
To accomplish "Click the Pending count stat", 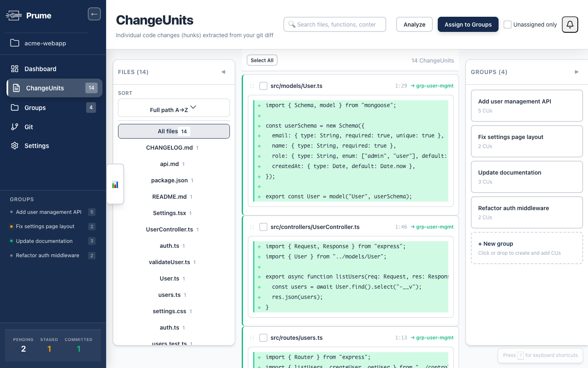I will tap(23, 346).
